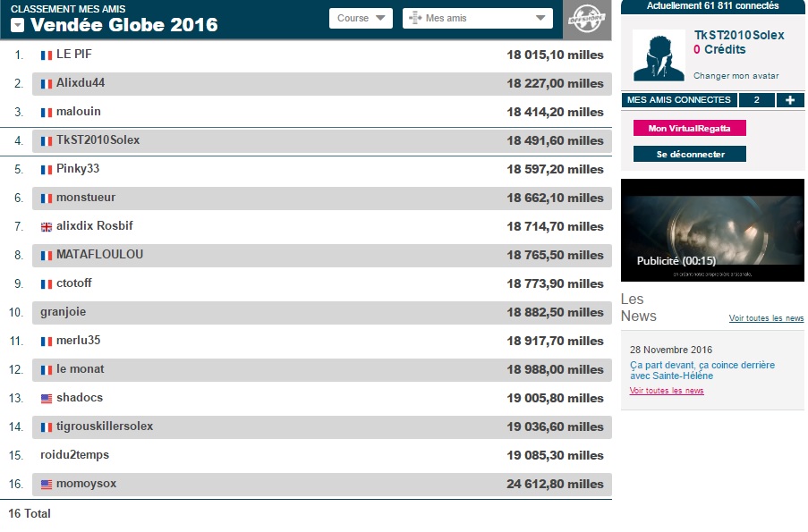This screenshot has width=808, height=532.
Task: Click the UK flag beside alixdix Rosbif
Action: coord(47,227)
